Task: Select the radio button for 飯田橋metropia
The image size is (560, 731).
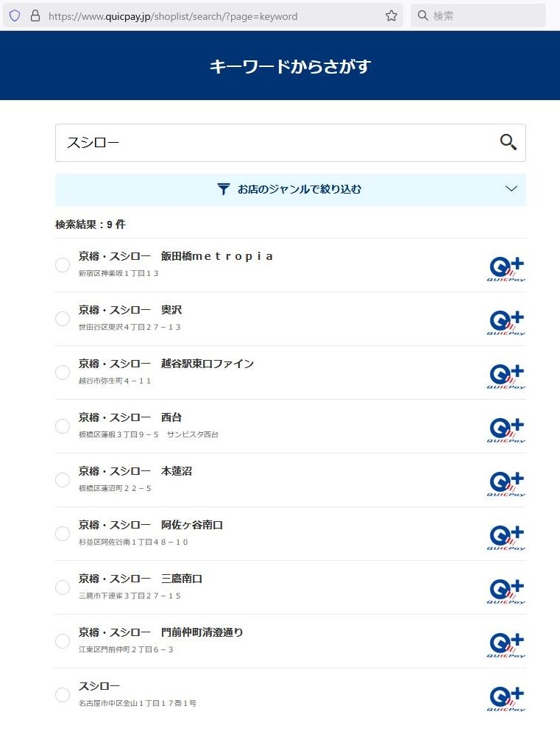Action: point(63,265)
